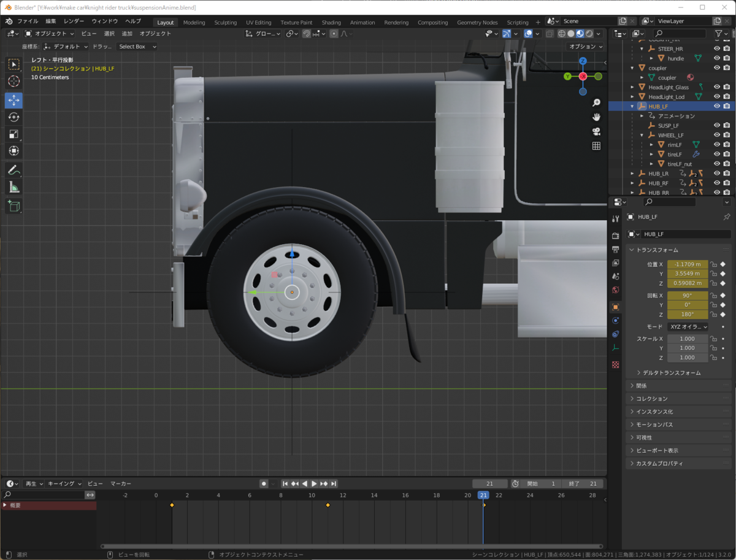This screenshot has height=560, width=736.
Task: Select the Move tool in the left toolbar
Action: [13, 101]
